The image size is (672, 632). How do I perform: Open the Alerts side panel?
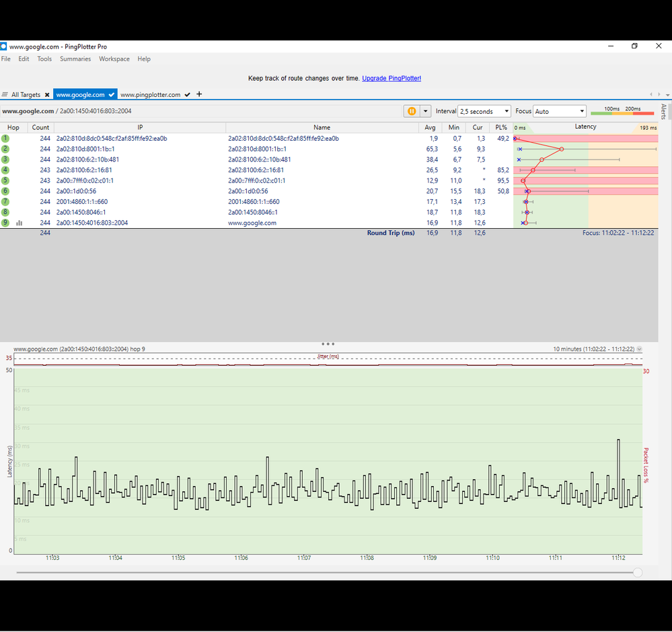pos(663,112)
